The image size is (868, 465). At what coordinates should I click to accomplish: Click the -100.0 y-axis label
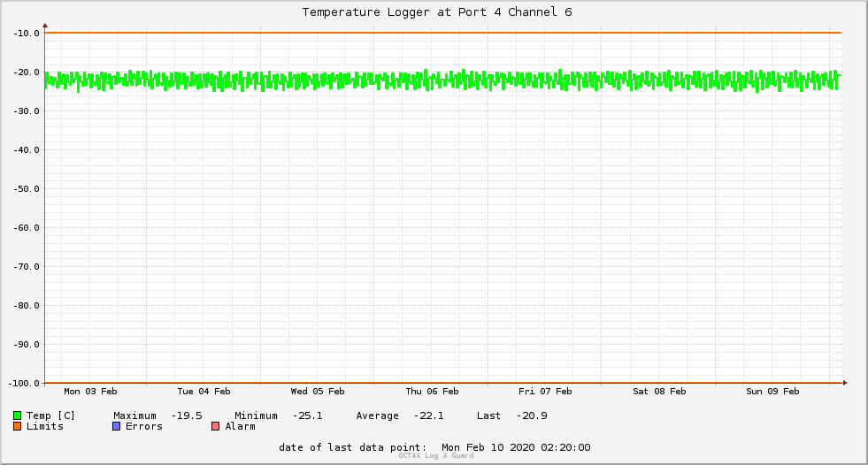pos(24,383)
